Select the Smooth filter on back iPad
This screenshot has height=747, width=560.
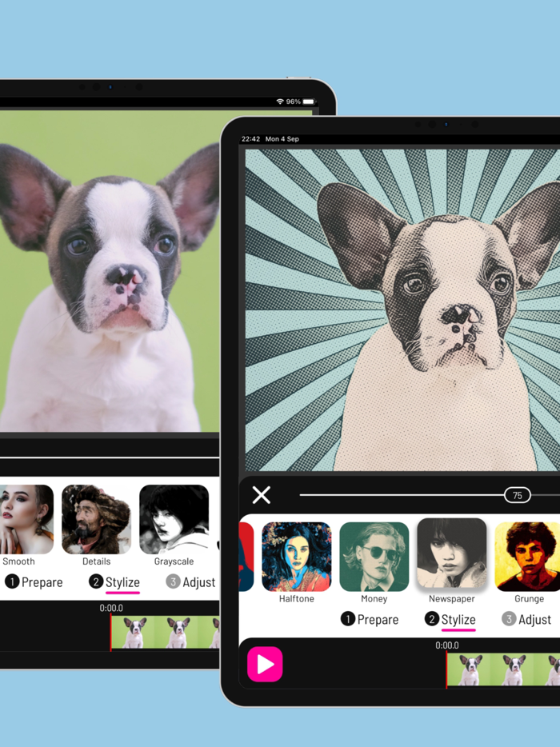click(25, 519)
